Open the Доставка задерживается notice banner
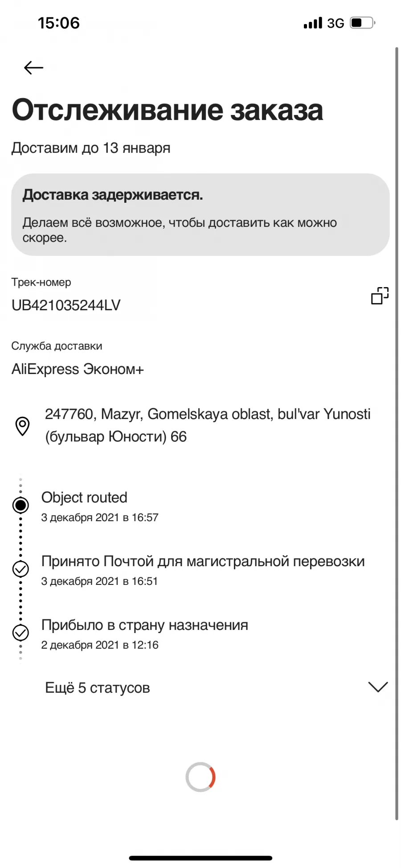Screen dimensions: 401x868 click(200, 214)
